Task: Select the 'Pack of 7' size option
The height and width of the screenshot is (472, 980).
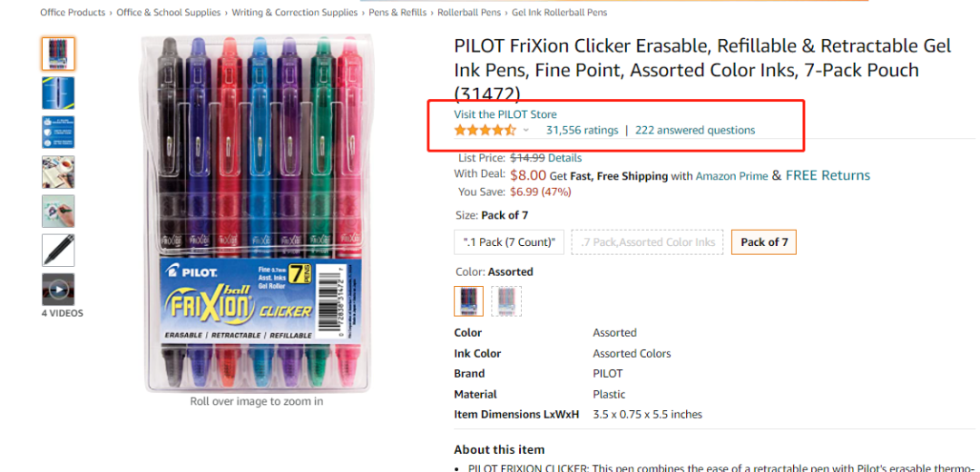Action: [x=764, y=242]
